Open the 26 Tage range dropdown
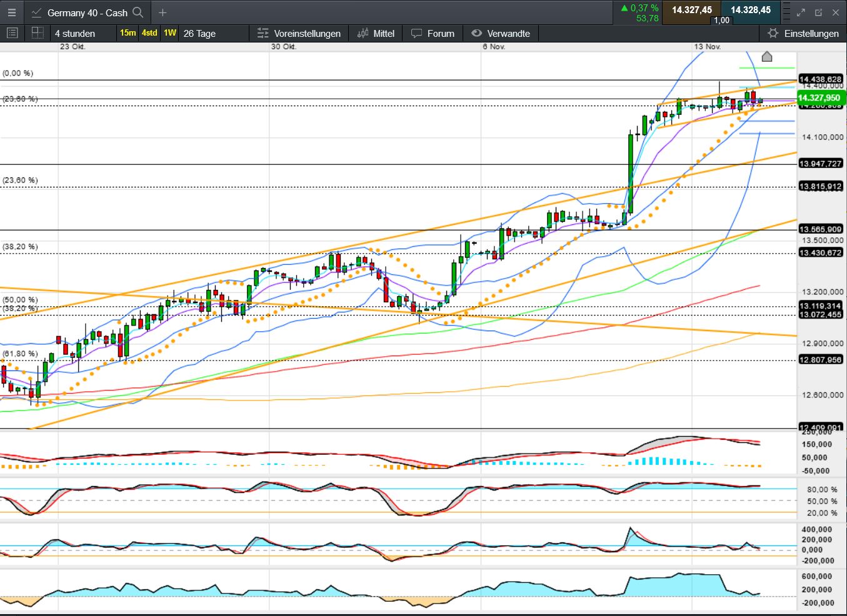847x616 pixels. tap(199, 33)
